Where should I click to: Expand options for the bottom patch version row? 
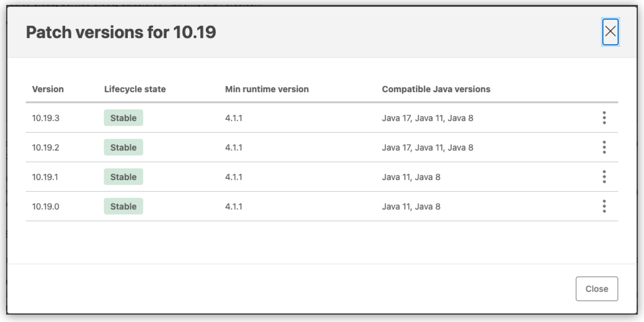click(604, 206)
